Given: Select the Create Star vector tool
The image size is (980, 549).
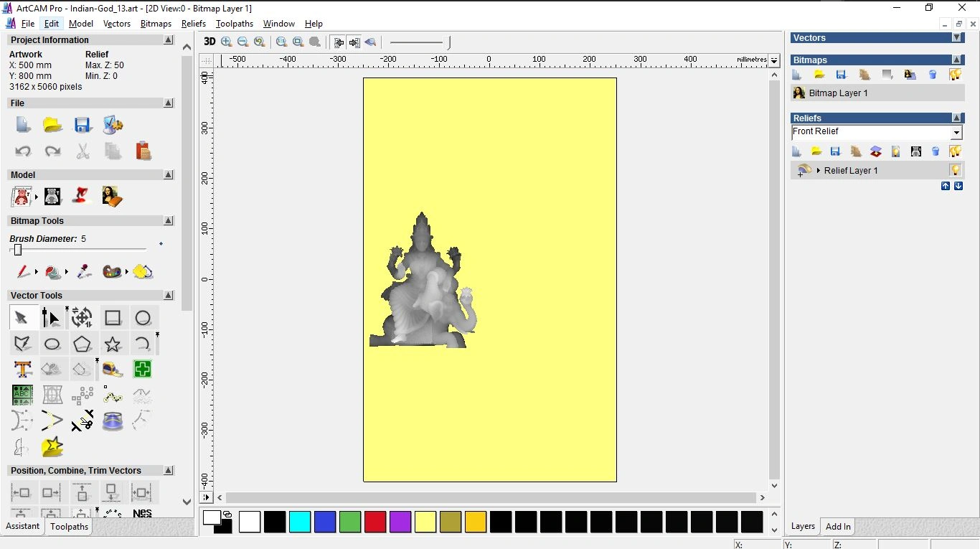Looking at the screenshot, I should pos(113,344).
